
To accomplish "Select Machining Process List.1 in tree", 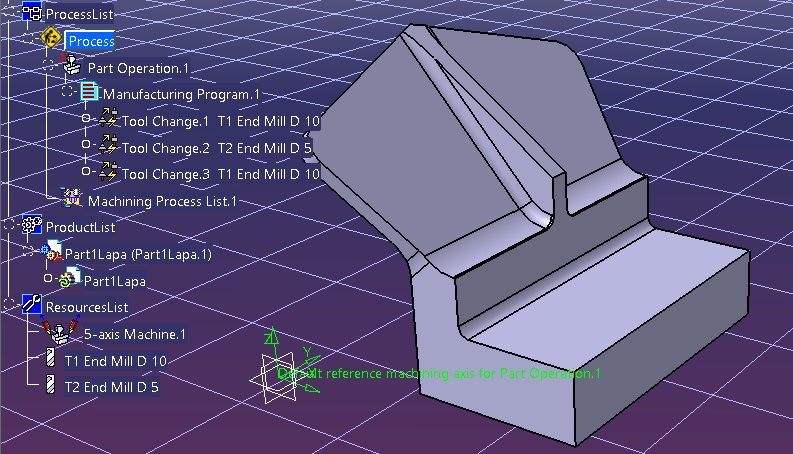I will (162, 201).
